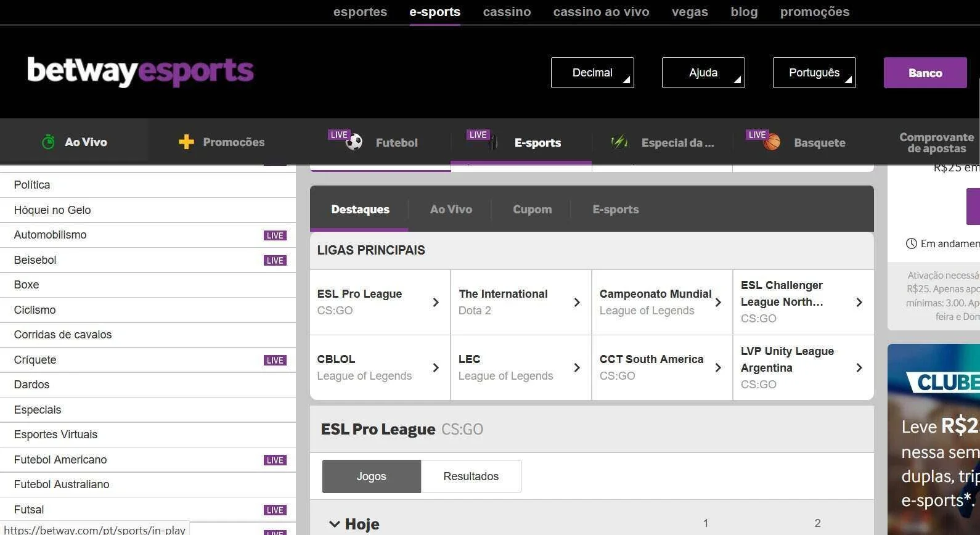
Task: Open LVP Unity League Argentina chevron
Action: [x=859, y=367]
